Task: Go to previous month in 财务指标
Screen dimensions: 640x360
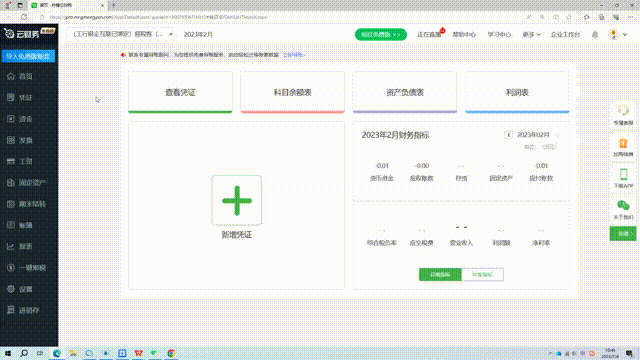Action: [508, 135]
